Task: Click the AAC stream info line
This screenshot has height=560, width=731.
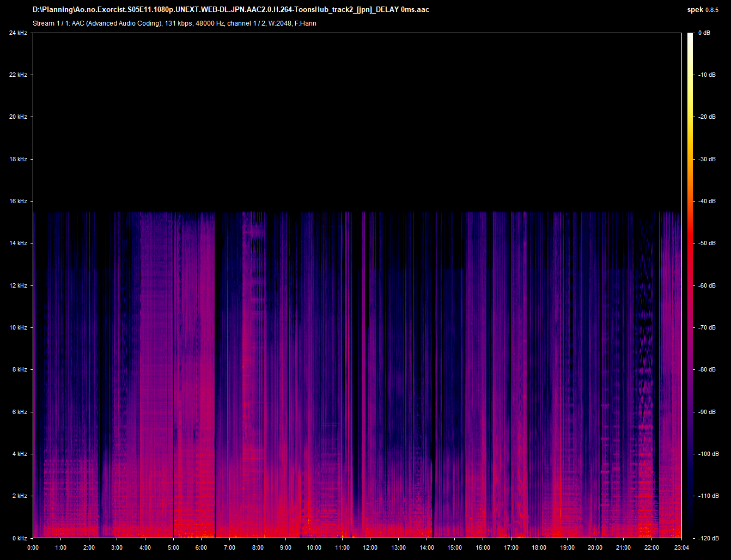Action: point(174,23)
